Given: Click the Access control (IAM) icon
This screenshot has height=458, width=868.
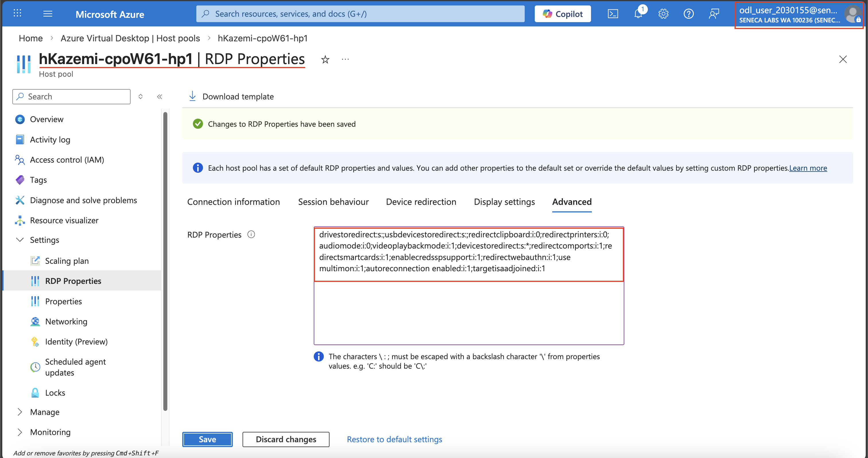Looking at the screenshot, I should (x=20, y=159).
